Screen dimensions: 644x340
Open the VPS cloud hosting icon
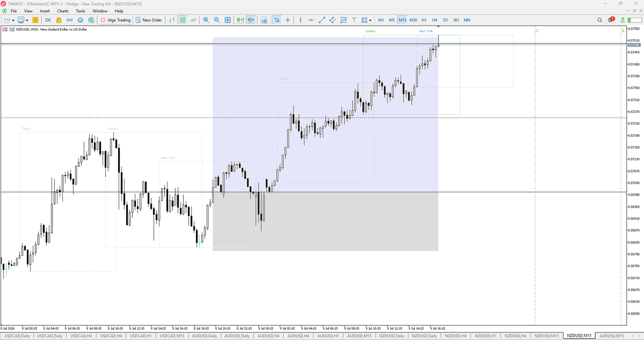point(80,20)
